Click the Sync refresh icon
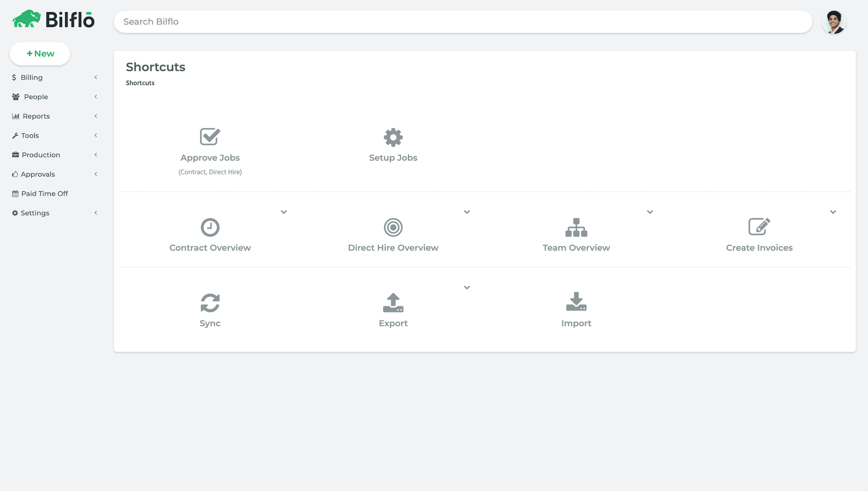The image size is (868, 491). pyautogui.click(x=210, y=302)
